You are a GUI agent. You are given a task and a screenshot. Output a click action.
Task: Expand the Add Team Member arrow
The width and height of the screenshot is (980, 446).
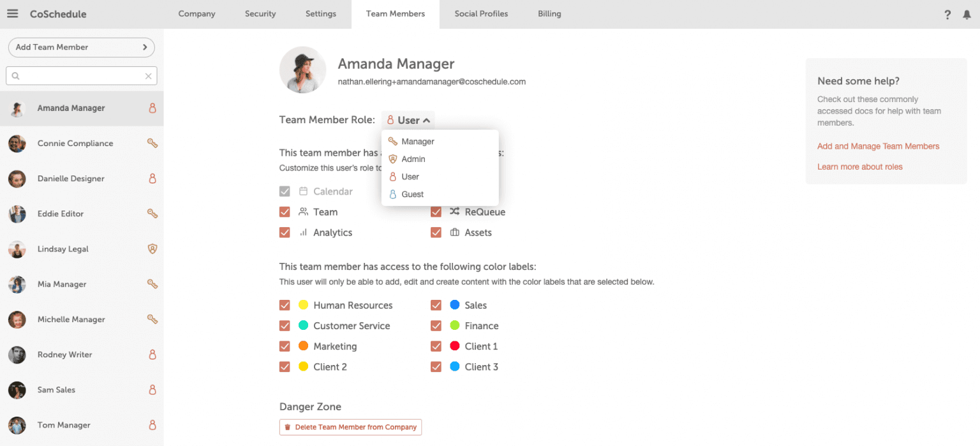pyautogui.click(x=145, y=47)
